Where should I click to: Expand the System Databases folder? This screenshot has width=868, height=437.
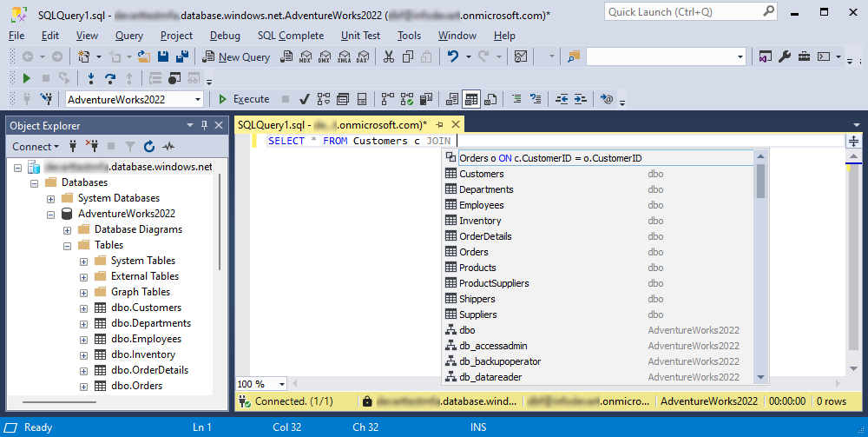[x=51, y=199]
